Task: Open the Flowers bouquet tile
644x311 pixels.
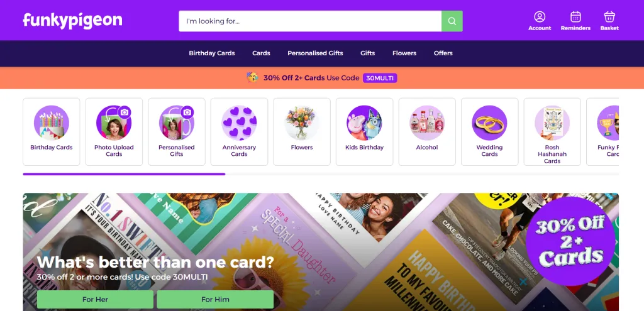Action: (302, 132)
